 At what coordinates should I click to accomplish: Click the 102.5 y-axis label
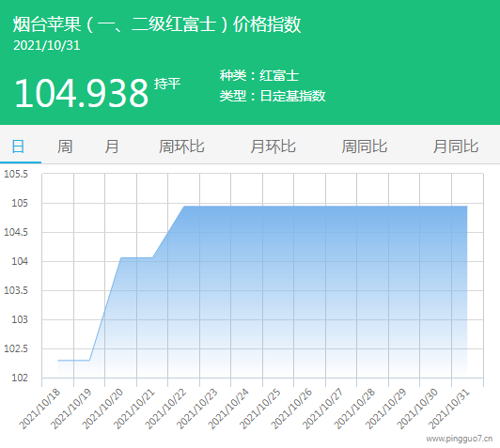pyautogui.click(x=16, y=348)
